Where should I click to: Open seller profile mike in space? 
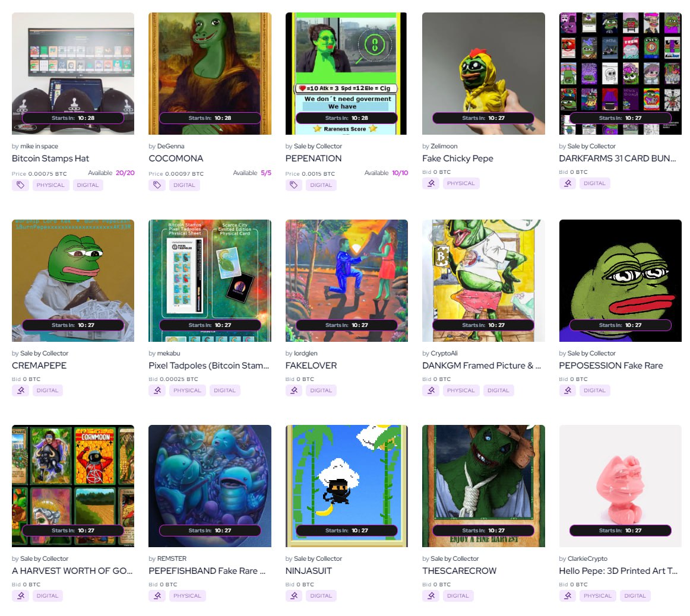(39, 147)
